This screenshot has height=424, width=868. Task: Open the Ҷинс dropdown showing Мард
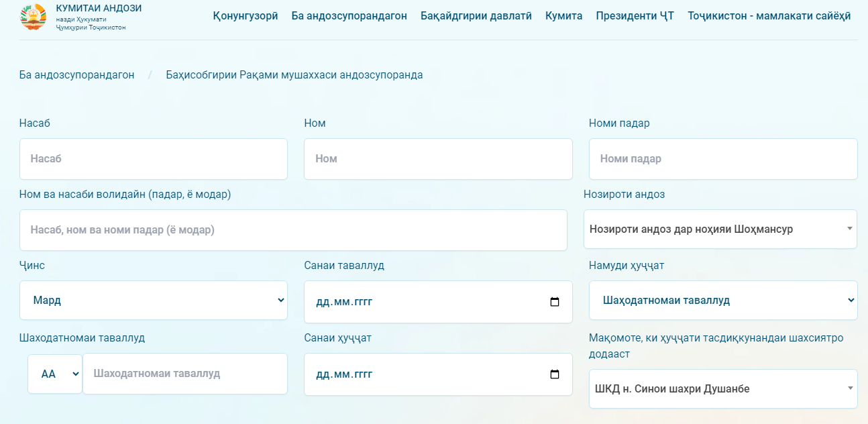click(x=153, y=301)
